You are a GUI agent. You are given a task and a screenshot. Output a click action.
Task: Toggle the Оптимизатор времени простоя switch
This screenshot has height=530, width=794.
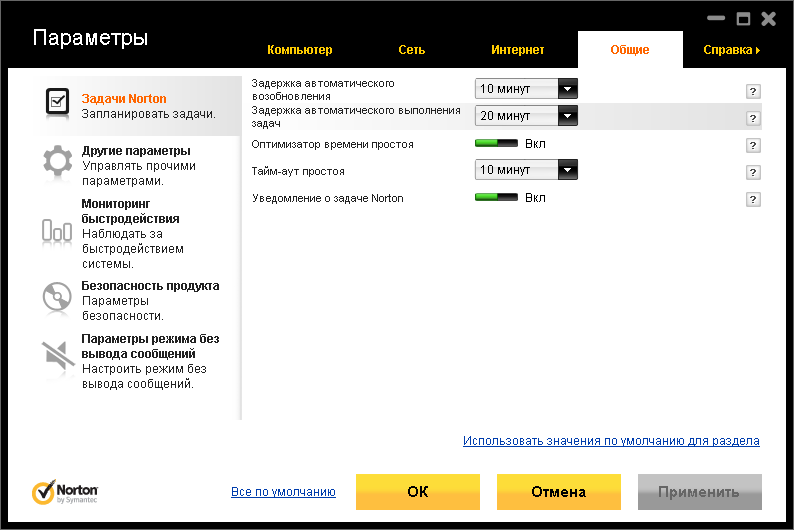(496, 144)
